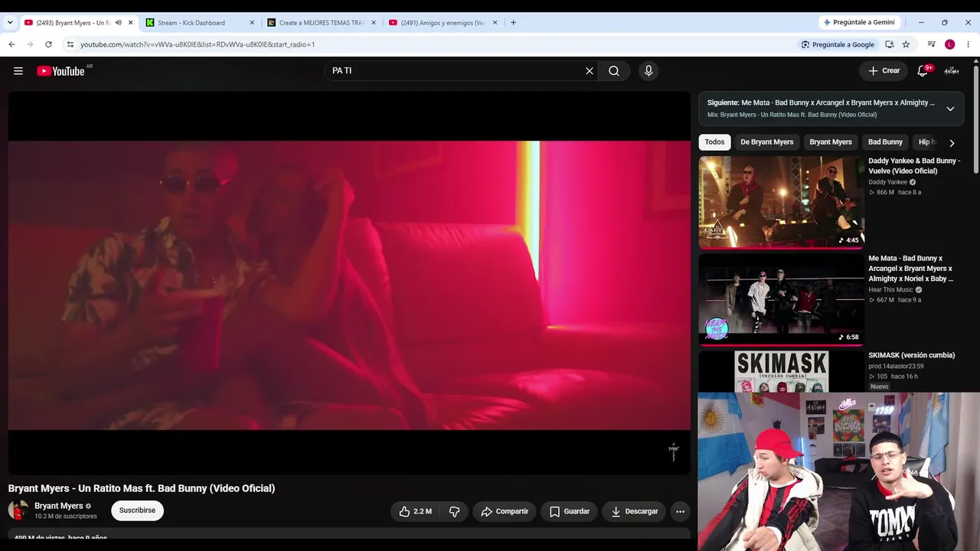
Task: Dislike the Un Ratito Mas video
Action: [454, 511]
